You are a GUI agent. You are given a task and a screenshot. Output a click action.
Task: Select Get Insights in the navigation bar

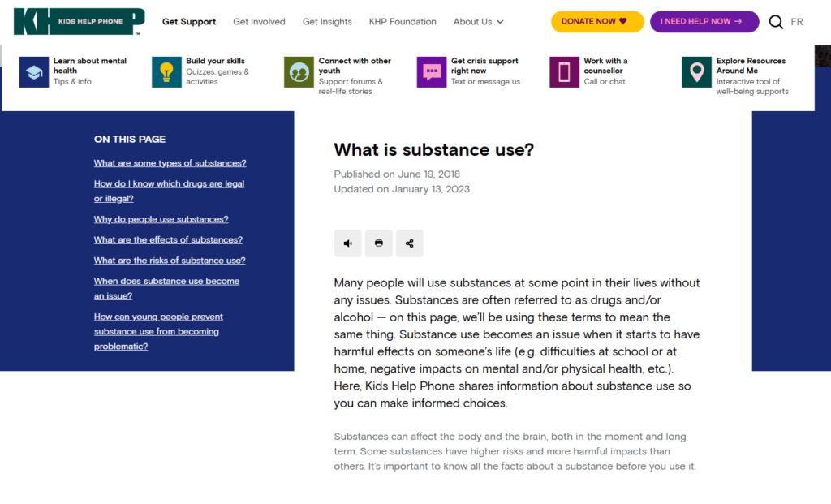tap(327, 22)
